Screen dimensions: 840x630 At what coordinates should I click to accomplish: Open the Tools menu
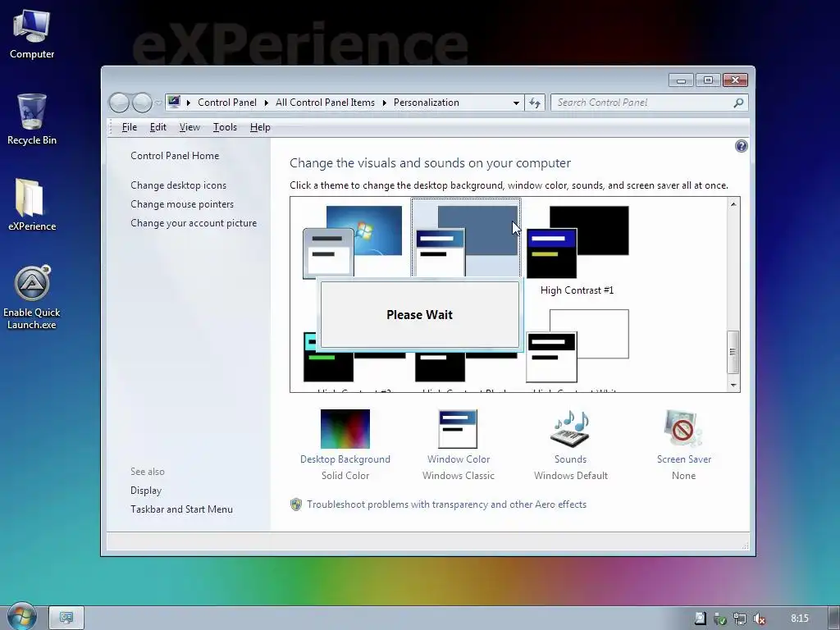(225, 127)
